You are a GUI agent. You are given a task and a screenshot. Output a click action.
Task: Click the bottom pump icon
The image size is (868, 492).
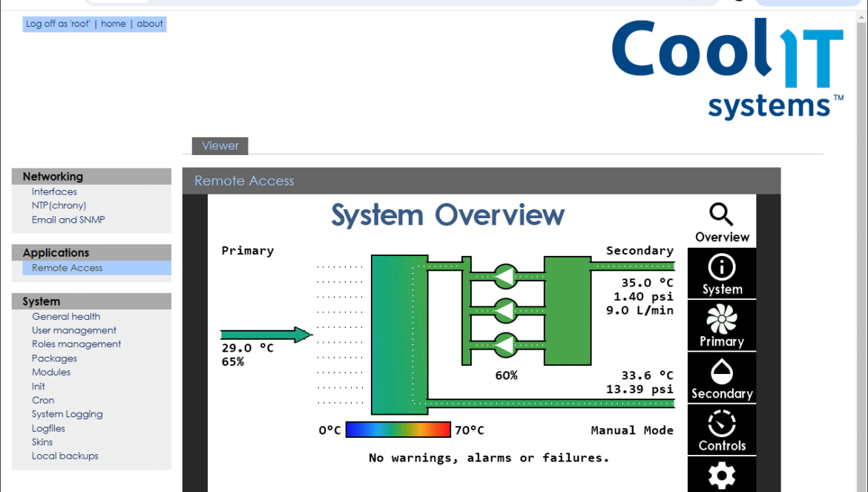(x=505, y=345)
